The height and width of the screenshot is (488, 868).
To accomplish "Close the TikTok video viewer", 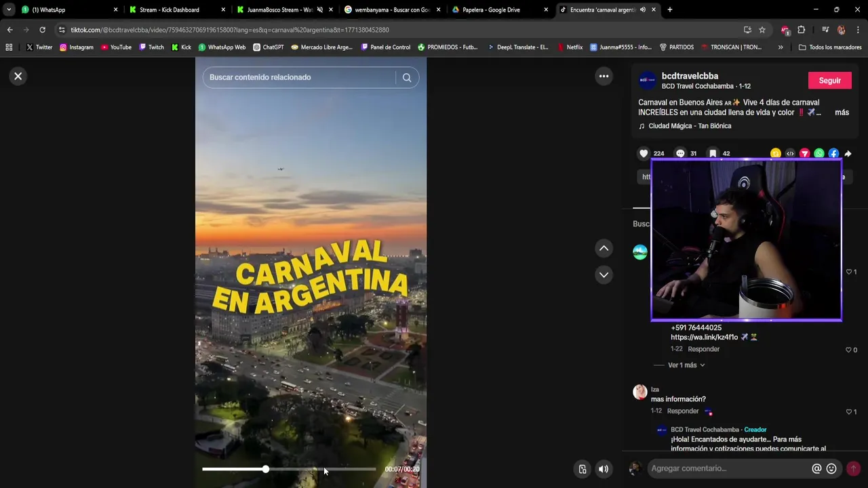I will tap(18, 76).
